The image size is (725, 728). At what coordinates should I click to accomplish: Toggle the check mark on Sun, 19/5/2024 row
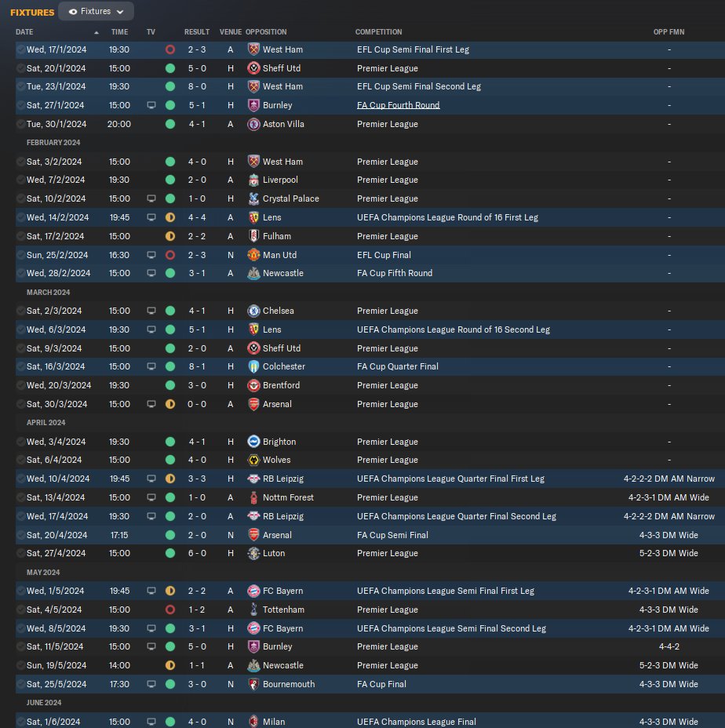coord(20,665)
